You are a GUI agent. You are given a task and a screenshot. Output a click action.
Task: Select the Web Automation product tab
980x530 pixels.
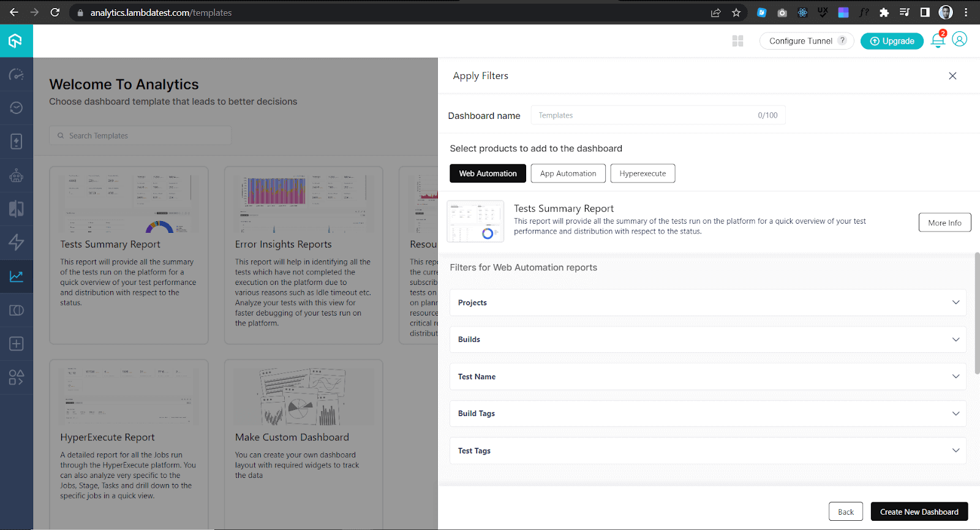tap(488, 173)
